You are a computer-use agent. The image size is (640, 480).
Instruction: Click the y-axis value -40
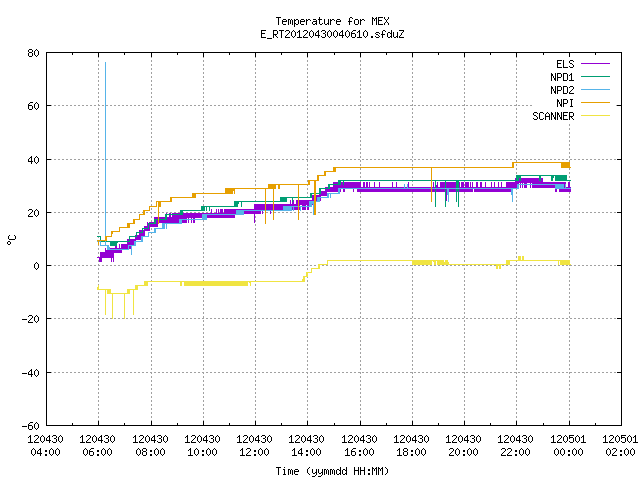(31, 373)
